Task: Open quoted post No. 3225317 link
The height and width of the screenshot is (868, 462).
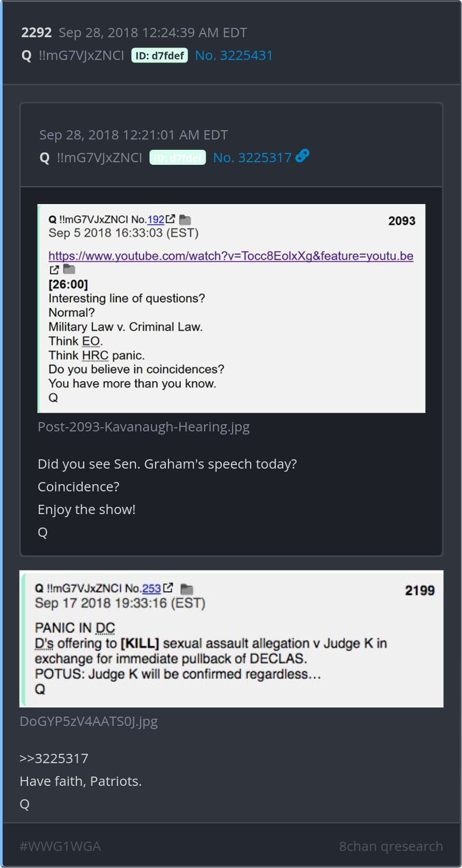Action: (x=252, y=158)
